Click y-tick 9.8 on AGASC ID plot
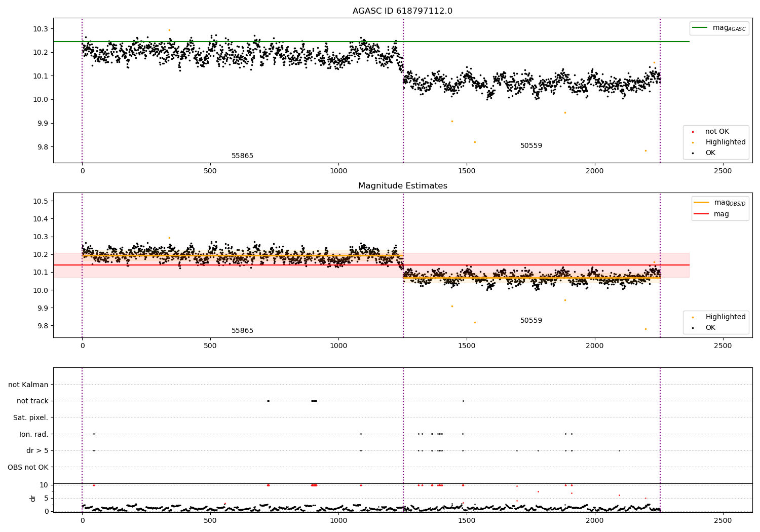This screenshot has width=760, height=532. (43, 147)
